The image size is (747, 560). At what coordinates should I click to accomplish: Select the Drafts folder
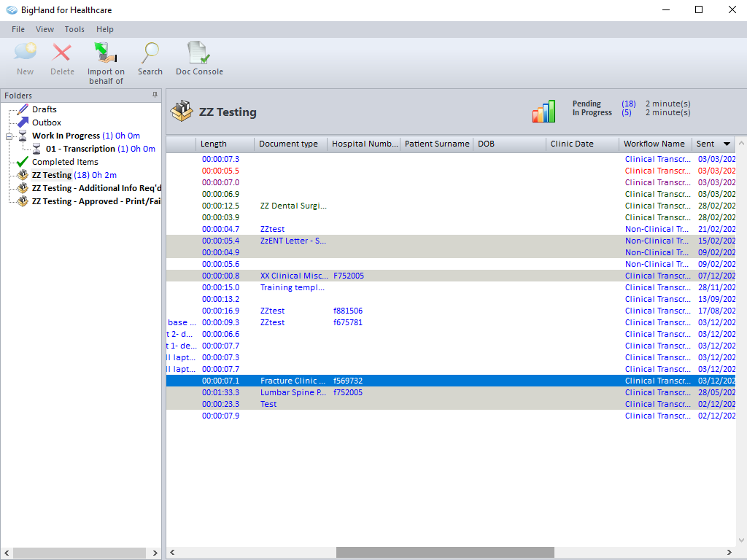coord(44,109)
